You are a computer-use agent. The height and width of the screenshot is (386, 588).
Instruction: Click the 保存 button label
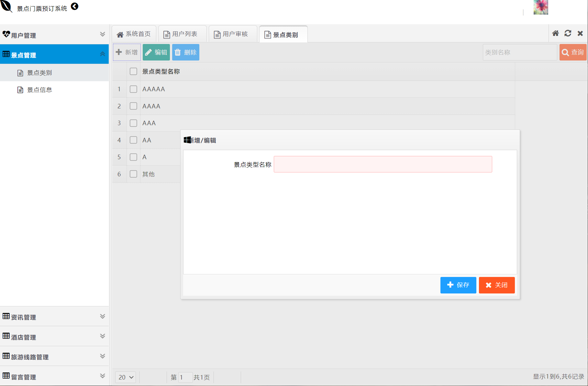[463, 285]
